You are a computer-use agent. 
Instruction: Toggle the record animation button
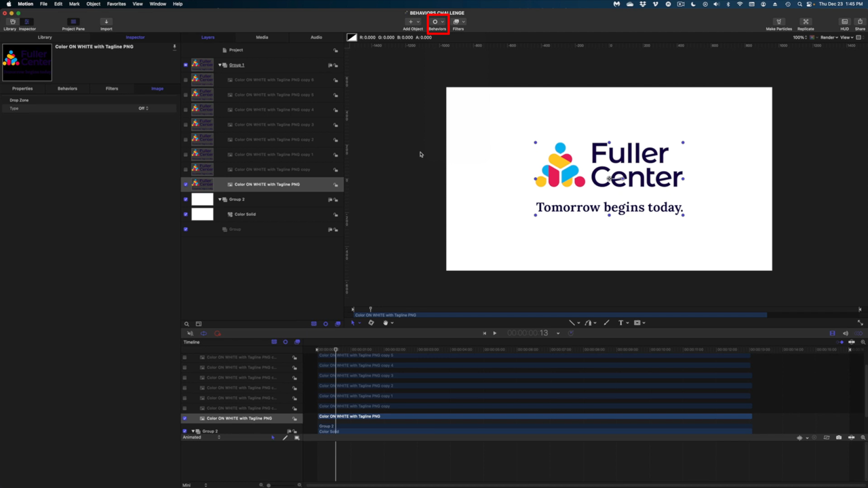217,333
